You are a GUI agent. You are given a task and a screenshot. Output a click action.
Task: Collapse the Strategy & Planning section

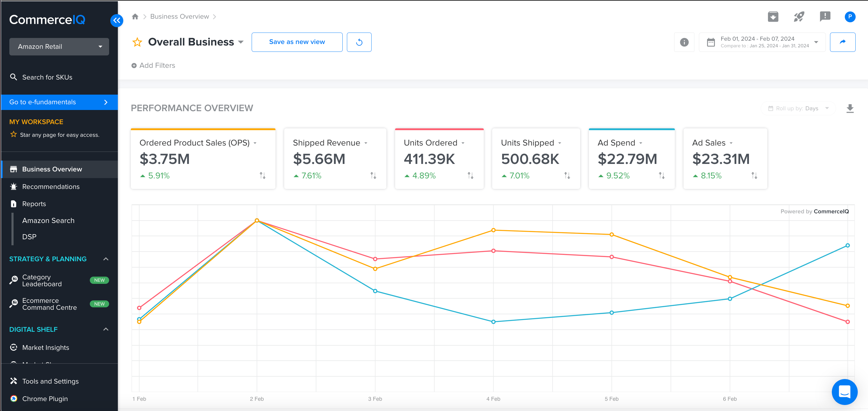pos(106,259)
